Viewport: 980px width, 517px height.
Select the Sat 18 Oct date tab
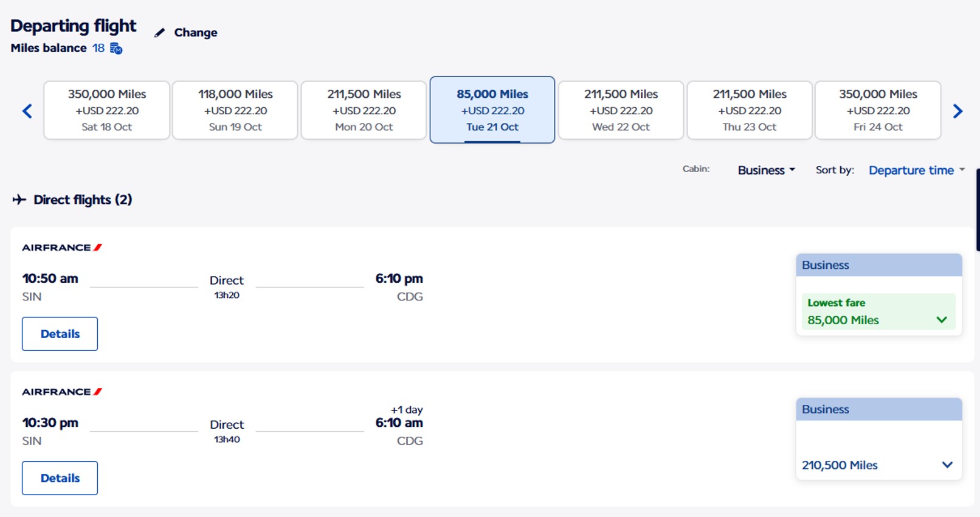107,110
